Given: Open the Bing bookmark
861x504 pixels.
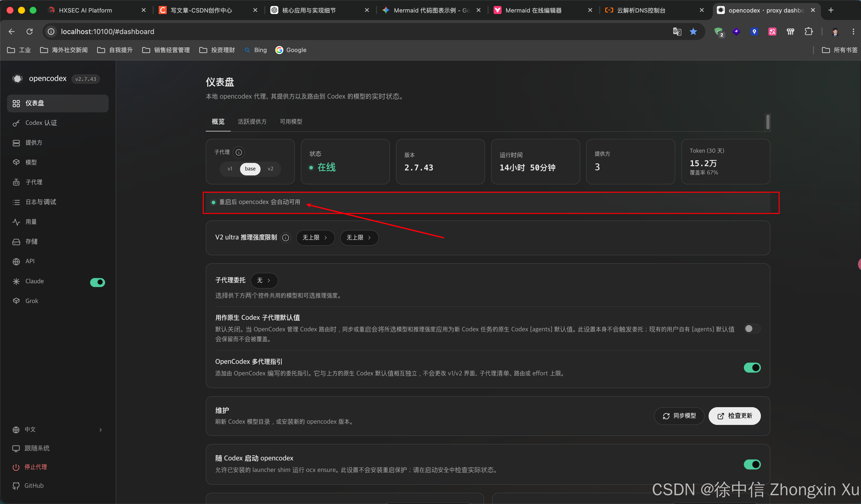Looking at the screenshot, I should (x=256, y=50).
